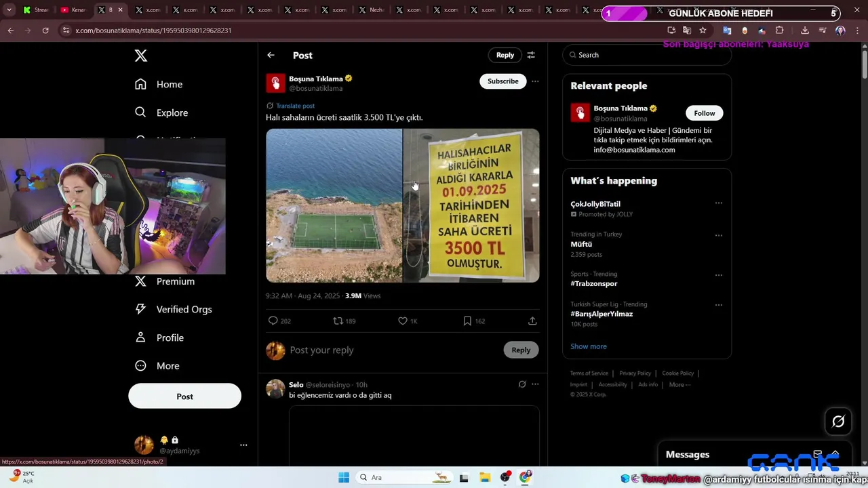
Task: Repost the tweet (189)
Action: tap(344, 321)
